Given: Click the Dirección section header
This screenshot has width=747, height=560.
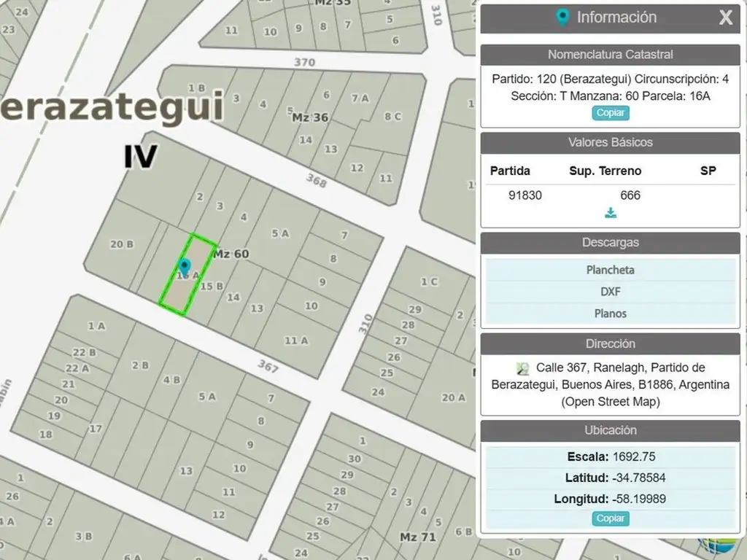Looking at the screenshot, I should click(610, 343).
